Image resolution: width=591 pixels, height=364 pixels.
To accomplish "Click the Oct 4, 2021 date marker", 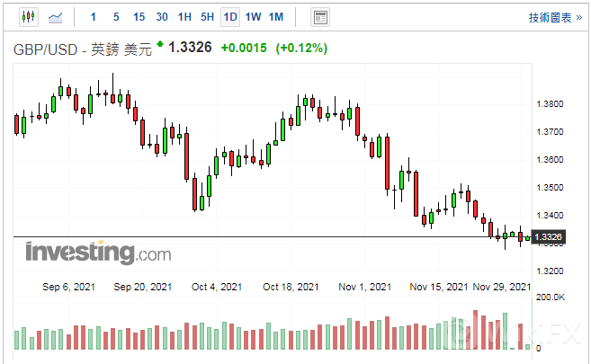I will click(217, 287).
